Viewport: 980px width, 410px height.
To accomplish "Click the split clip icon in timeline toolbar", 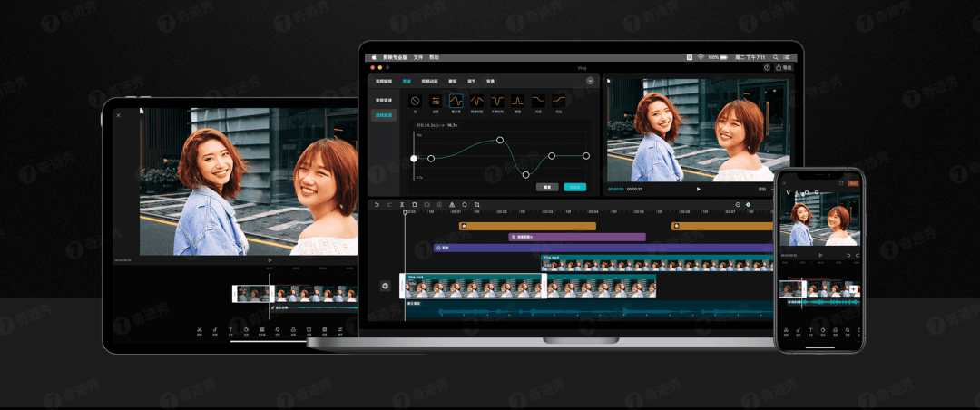I will [x=402, y=204].
